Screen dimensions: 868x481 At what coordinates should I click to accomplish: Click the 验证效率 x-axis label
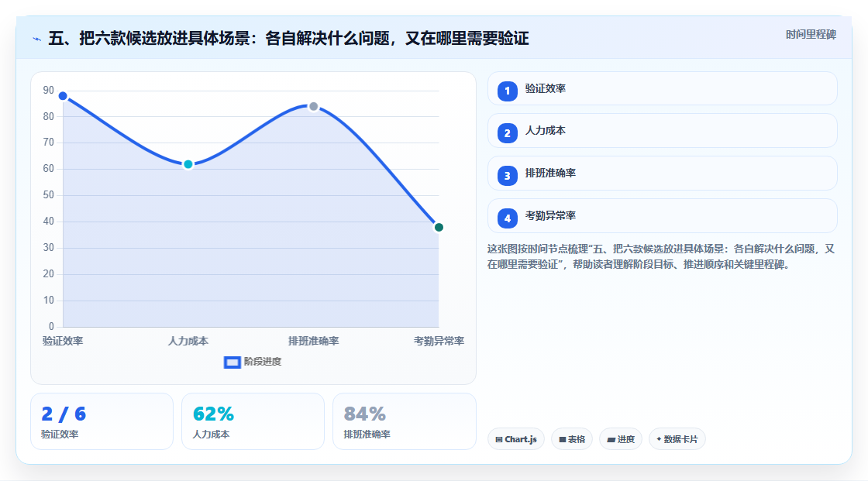click(63, 341)
